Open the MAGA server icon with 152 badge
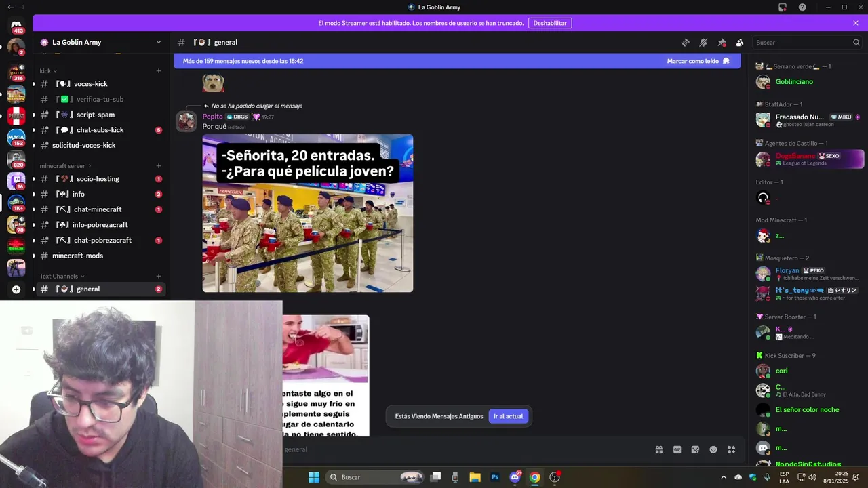 [16, 137]
